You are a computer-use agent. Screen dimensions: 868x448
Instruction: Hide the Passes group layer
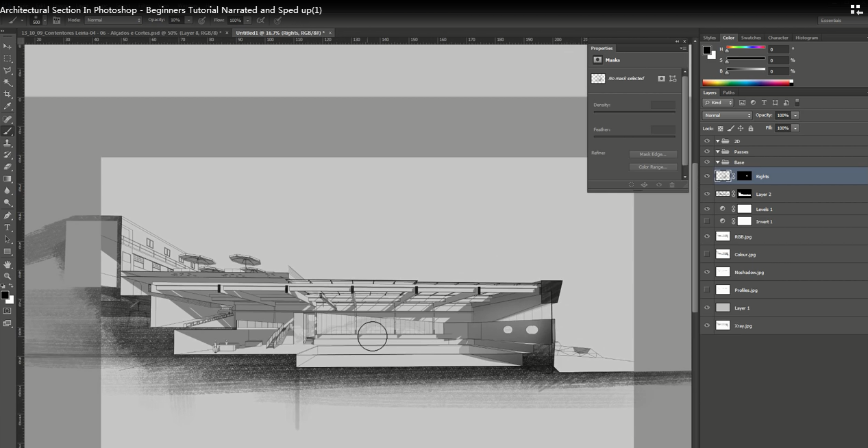pos(707,151)
